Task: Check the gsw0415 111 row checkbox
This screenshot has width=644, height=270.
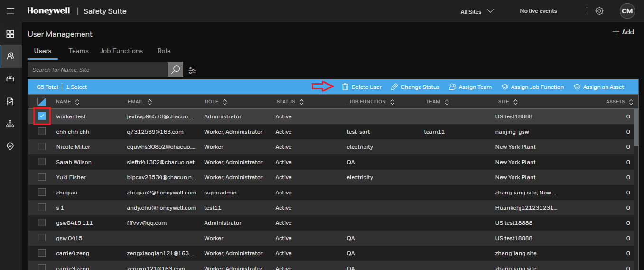Action: pos(42,222)
